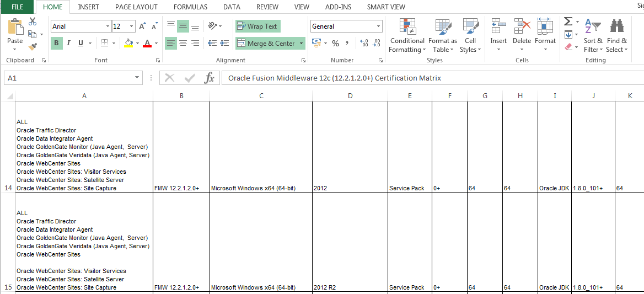Switch to SMART VIEW tab

tap(386, 7)
